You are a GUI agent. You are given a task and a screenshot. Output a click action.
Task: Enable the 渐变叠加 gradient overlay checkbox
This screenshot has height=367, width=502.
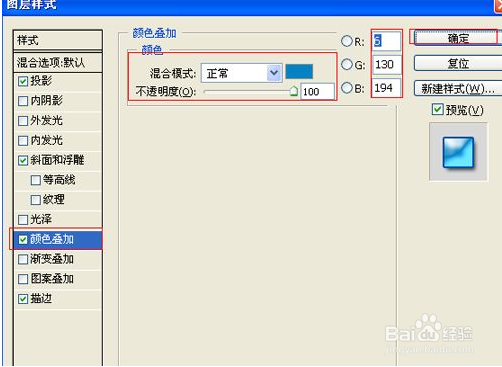tap(23, 259)
